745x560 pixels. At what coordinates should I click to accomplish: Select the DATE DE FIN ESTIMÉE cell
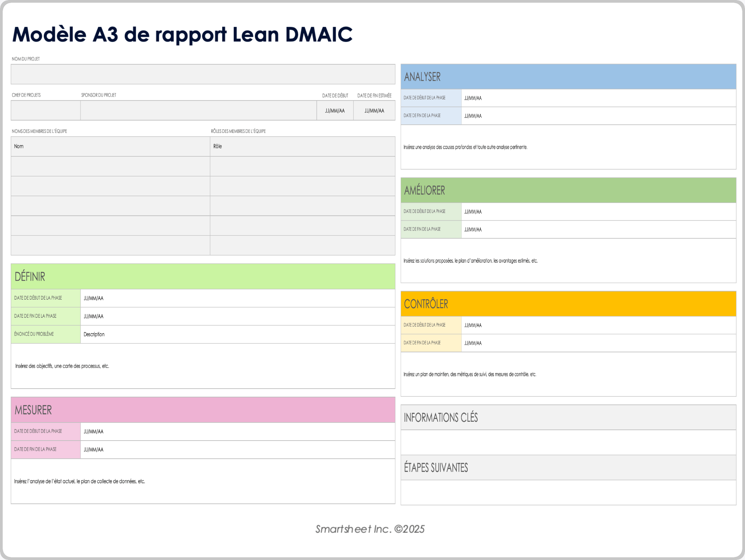pos(374,111)
